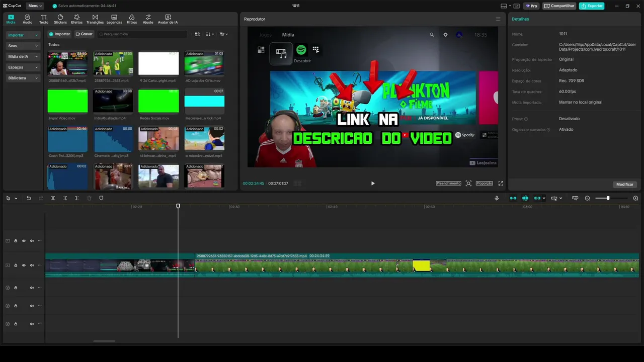Expand the Mídia de IA section
644x362 pixels.
tap(23, 56)
